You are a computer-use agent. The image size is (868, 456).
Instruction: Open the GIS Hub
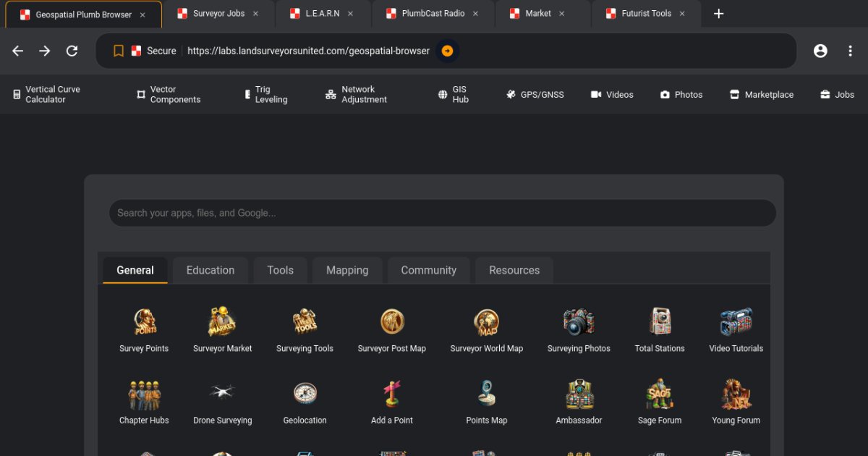[x=453, y=94]
